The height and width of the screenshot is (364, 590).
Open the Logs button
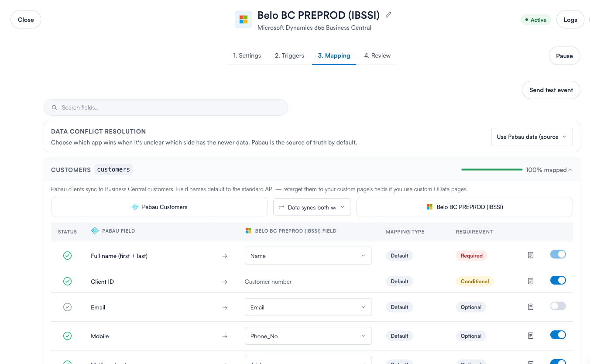[570, 20]
